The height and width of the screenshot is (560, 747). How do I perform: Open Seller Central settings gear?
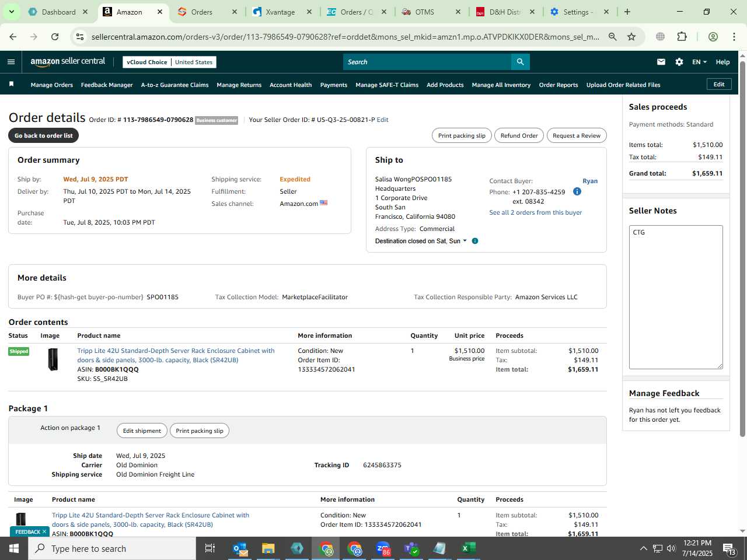(679, 62)
